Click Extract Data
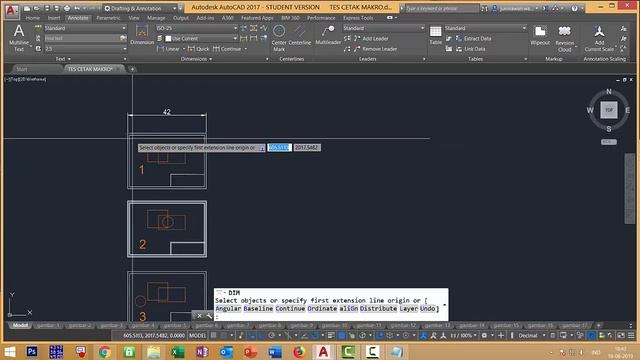 coord(473,38)
